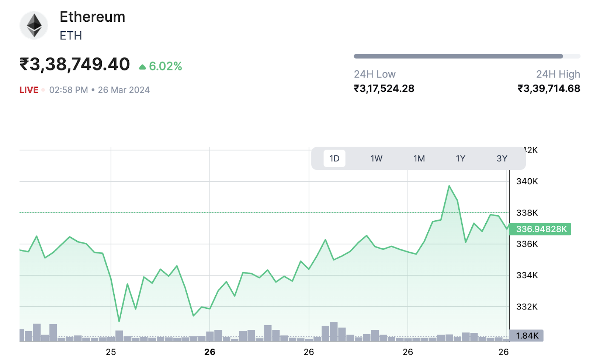The height and width of the screenshot is (364, 590).
Task: Click the 336.94828K current price tag
Action: pos(541,229)
